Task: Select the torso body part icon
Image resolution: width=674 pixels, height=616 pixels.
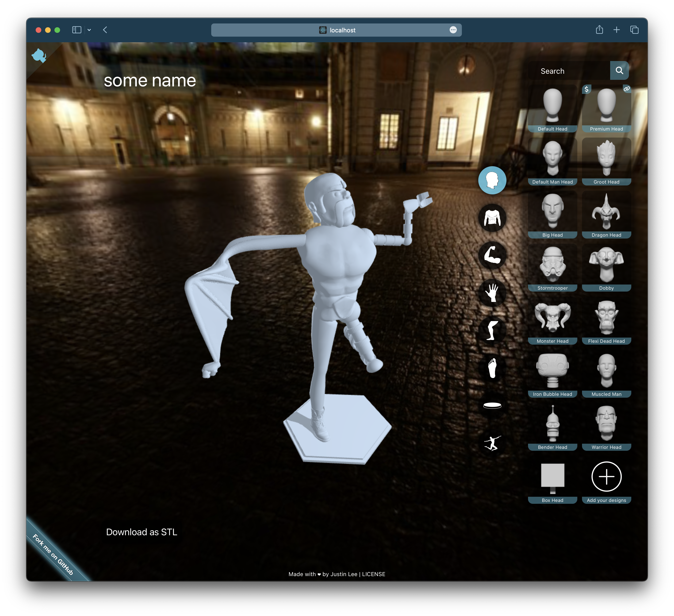Action: (492, 218)
